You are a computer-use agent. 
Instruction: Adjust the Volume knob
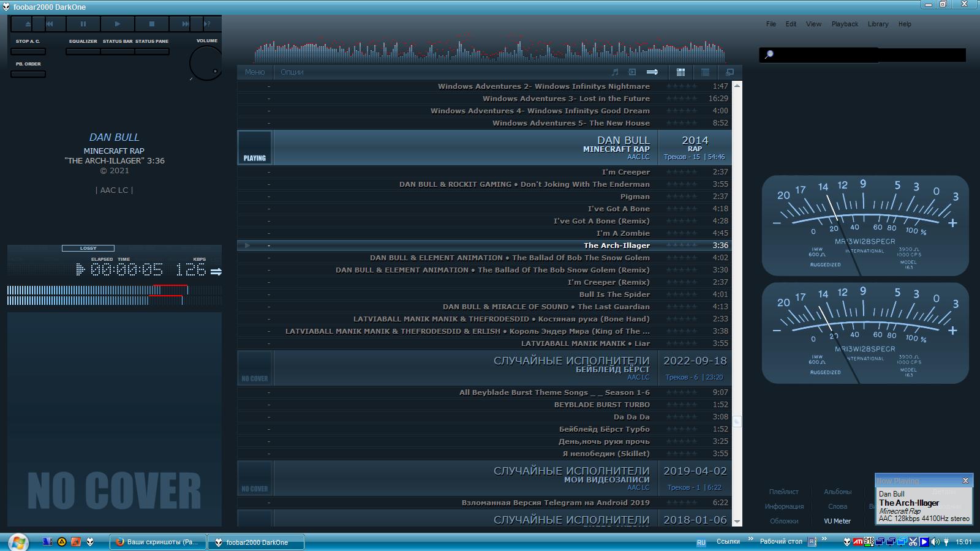(205, 63)
